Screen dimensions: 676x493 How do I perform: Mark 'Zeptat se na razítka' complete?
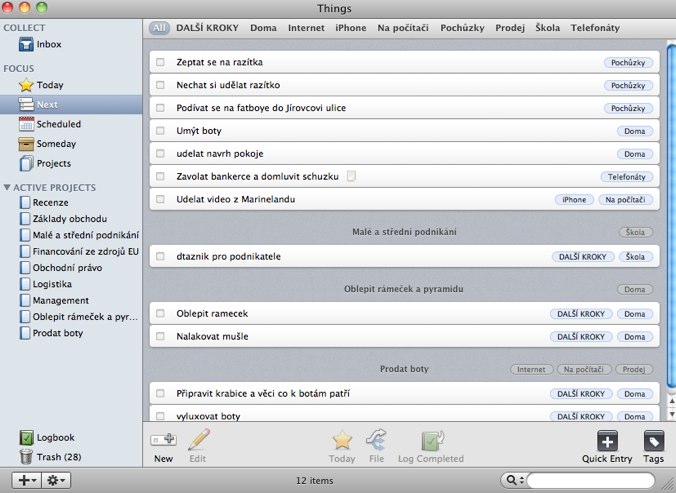click(160, 62)
